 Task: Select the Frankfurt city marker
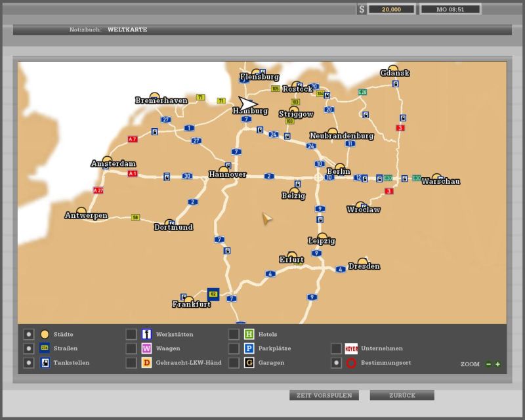point(188,300)
